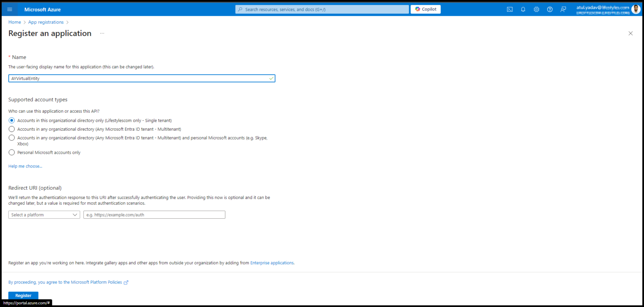Open the Select a platform dropdown

pos(44,214)
